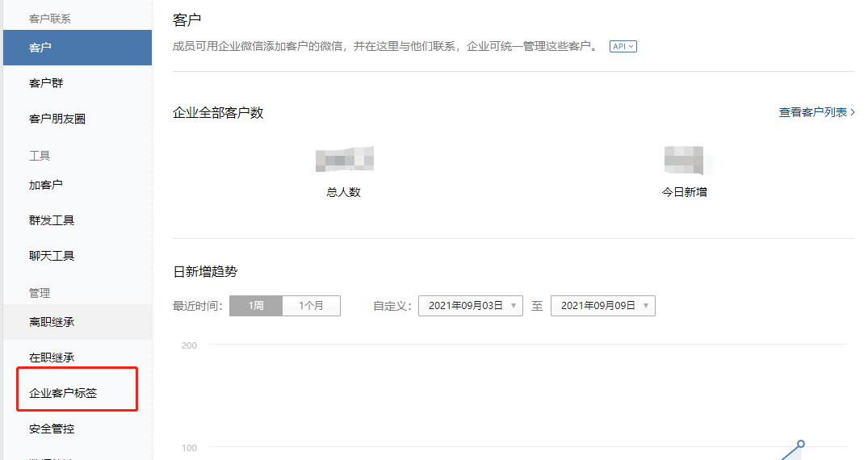Image resolution: width=868 pixels, height=460 pixels.
Task: Switch trend range to 1个月
Action: click(x=311, y=306)
